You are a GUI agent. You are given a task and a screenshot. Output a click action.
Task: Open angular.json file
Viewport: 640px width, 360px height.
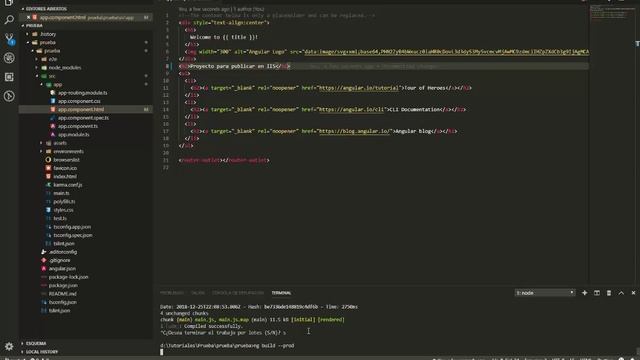[x=62, y=269]
